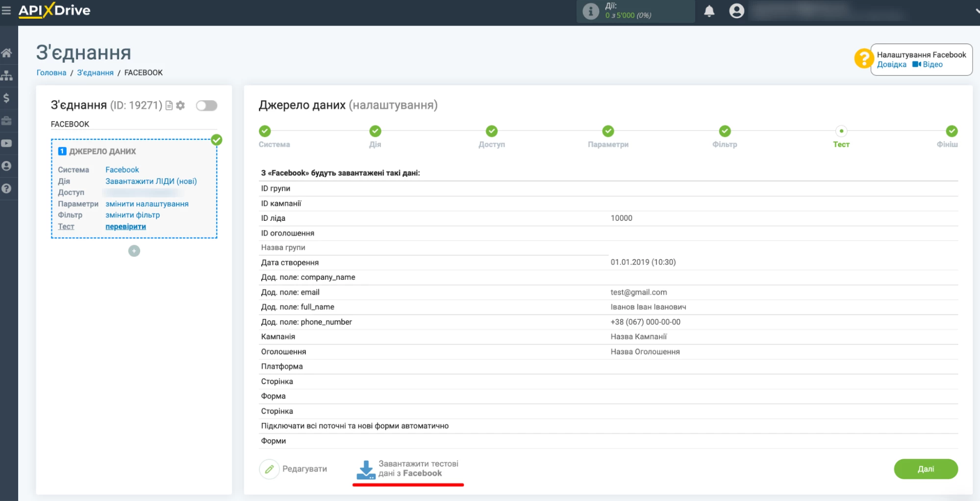Click the Facebook system link
The height and width of the screenshot is (501, 980).
(122, 170)
